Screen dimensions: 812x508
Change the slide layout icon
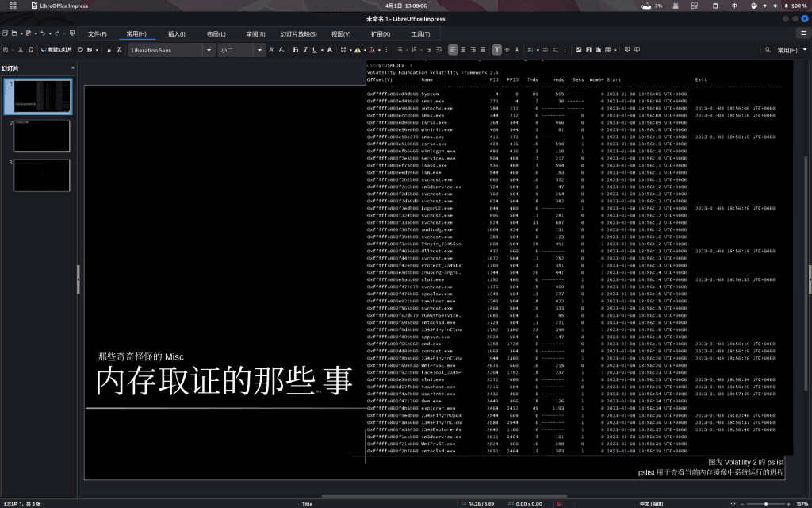[89, 50]
